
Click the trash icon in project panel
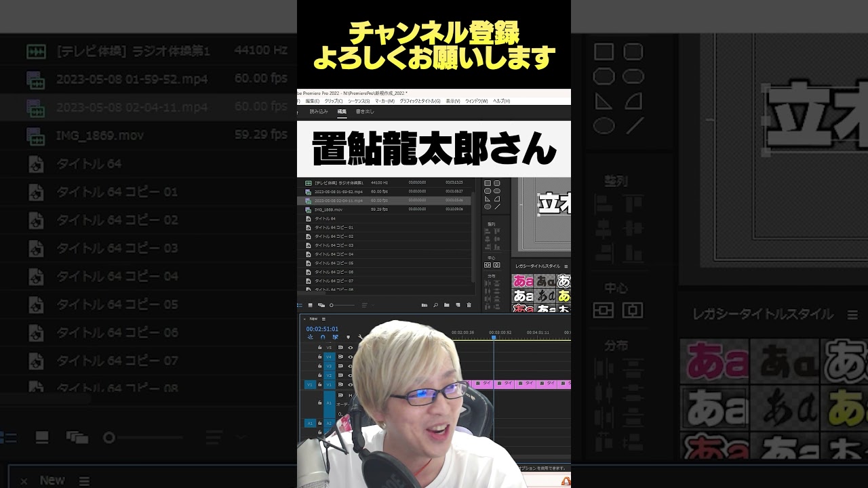[469, 305]
